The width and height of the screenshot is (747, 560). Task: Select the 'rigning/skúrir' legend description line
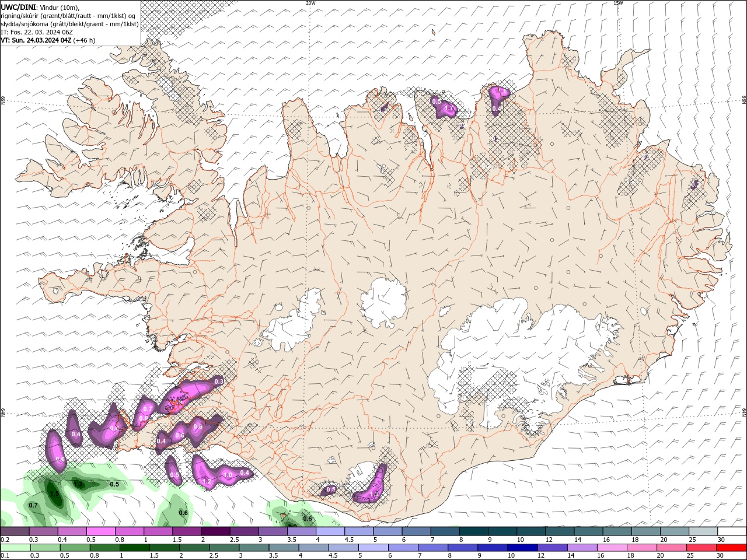tap(68, 16)
